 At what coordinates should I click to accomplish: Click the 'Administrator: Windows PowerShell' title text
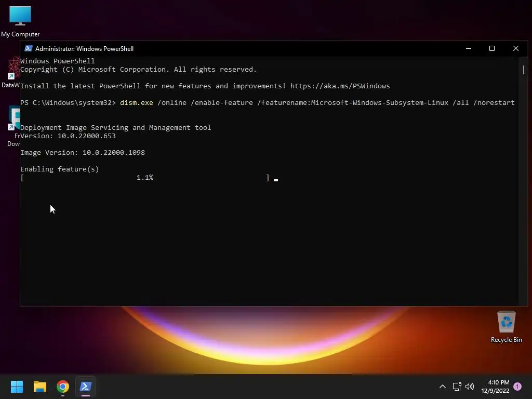point(85,48)
